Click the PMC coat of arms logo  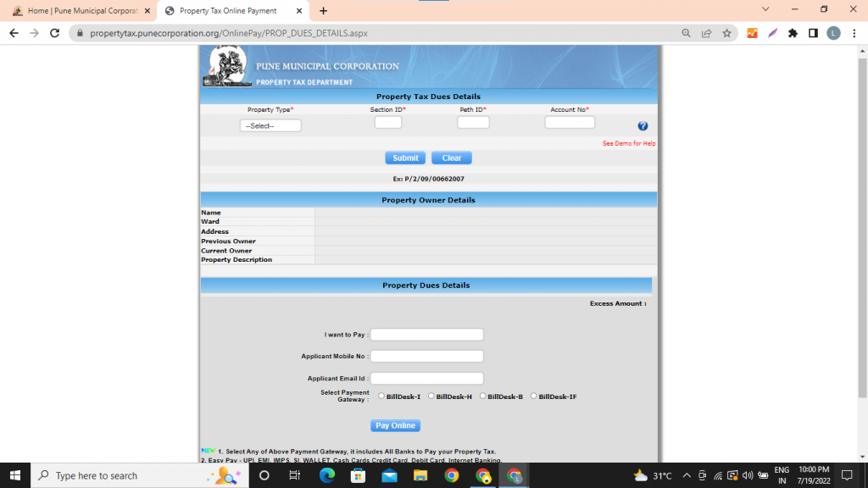(x=225, y=65)
